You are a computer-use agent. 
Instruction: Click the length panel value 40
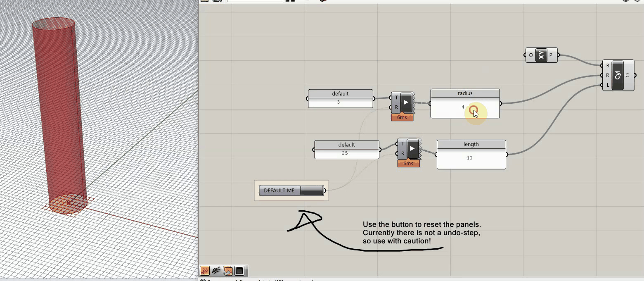(x=469, y=158)
